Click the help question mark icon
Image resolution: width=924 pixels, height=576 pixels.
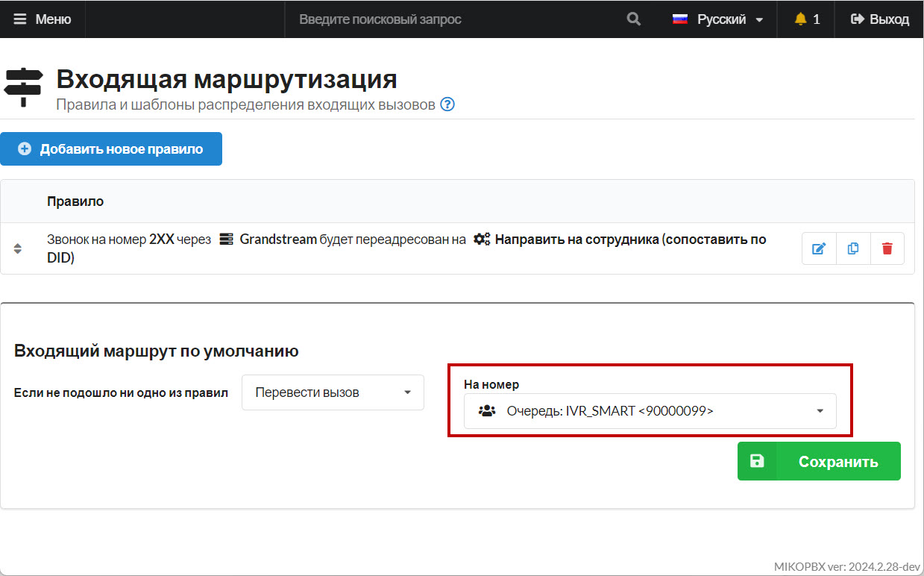pos(447,104)
